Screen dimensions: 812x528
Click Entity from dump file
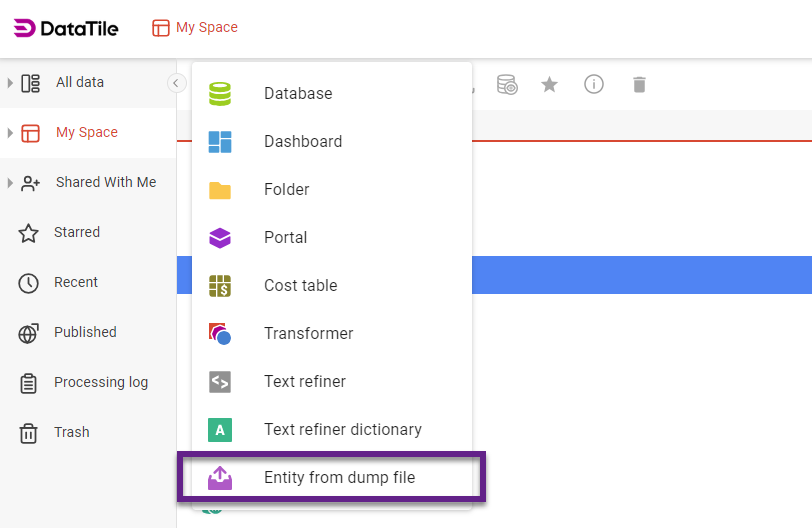pyautogui.click(x=339, y=478)
